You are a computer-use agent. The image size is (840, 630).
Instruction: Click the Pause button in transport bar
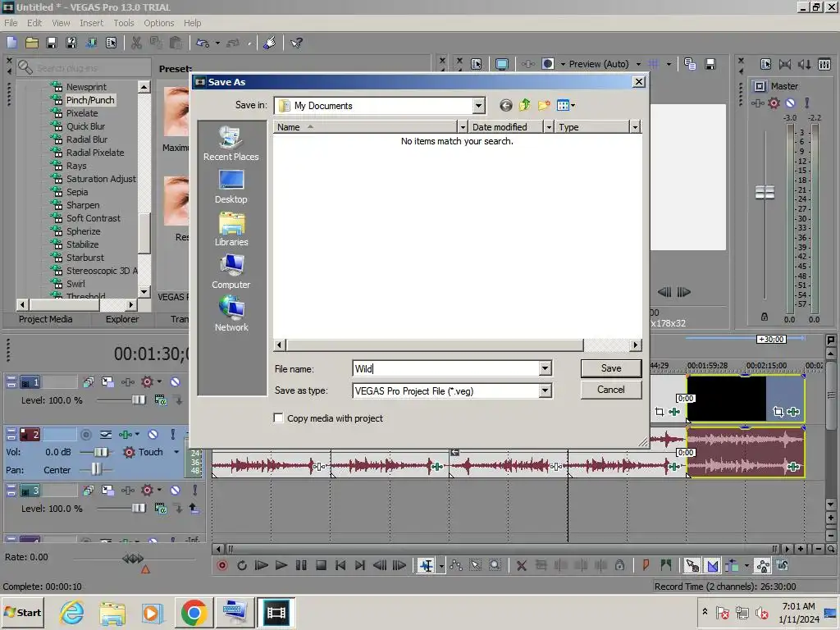(301, 565)
